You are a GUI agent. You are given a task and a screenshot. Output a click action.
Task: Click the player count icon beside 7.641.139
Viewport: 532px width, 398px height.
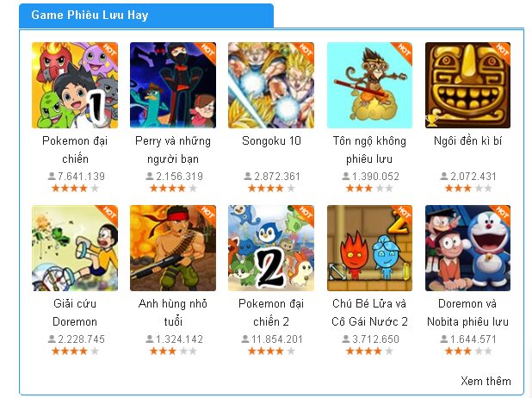52,177
